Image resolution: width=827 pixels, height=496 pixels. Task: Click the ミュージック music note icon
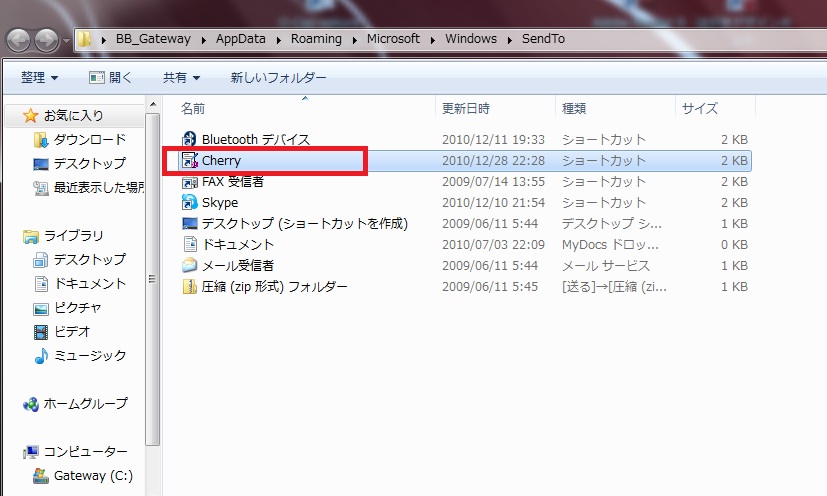point(41,356)
